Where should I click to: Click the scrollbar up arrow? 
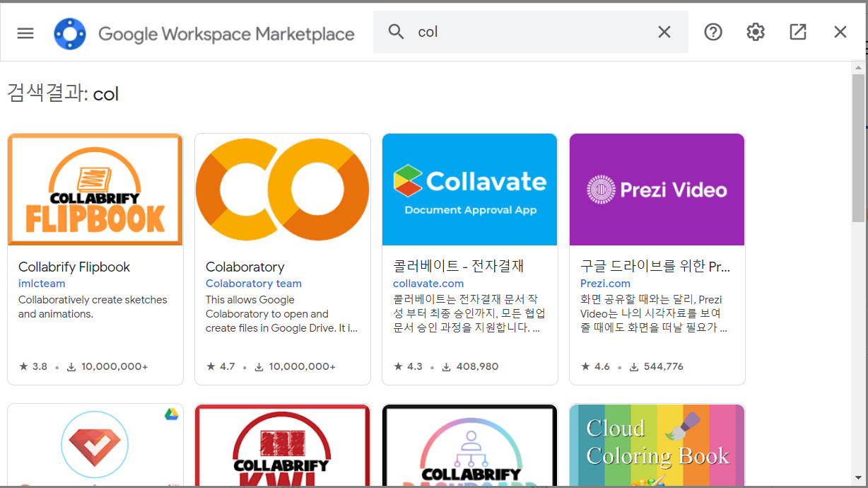858,67
